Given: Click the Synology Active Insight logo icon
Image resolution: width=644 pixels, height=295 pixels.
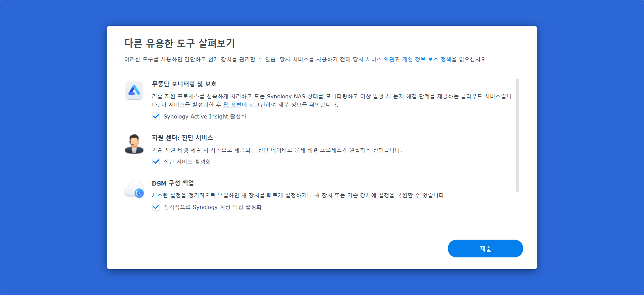Looking at the screenshot, I should coord(134,90).
